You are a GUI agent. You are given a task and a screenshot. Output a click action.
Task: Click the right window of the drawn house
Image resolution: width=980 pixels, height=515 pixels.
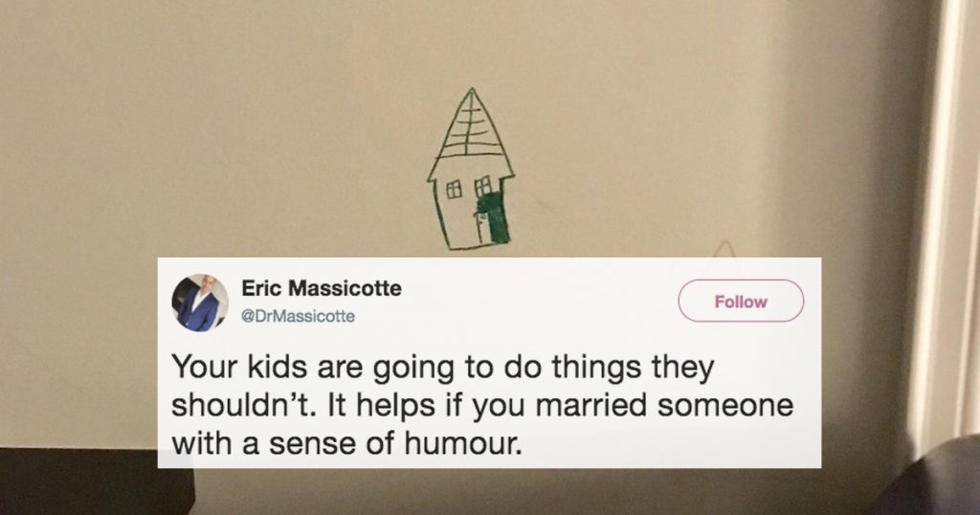(483, 185)
